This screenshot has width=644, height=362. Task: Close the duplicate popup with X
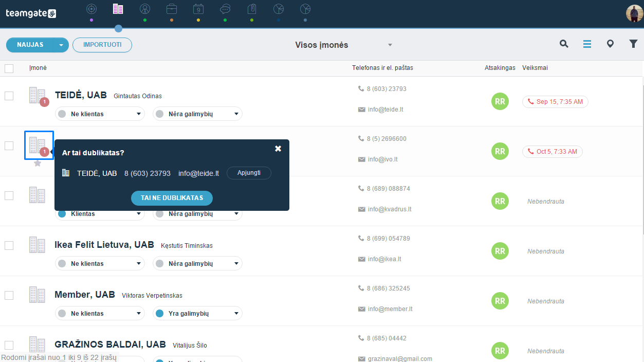click(278, 149)
